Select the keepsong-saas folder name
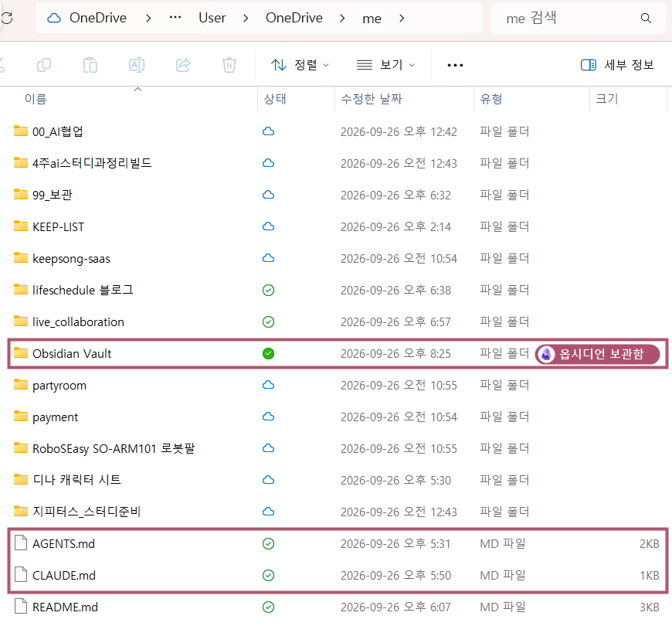 pos(71,259)
